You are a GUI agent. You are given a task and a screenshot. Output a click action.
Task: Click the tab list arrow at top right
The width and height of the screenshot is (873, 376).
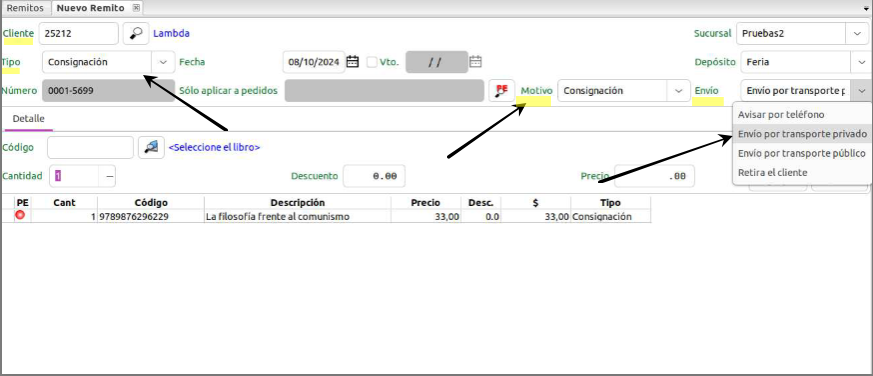coord(866,8)
